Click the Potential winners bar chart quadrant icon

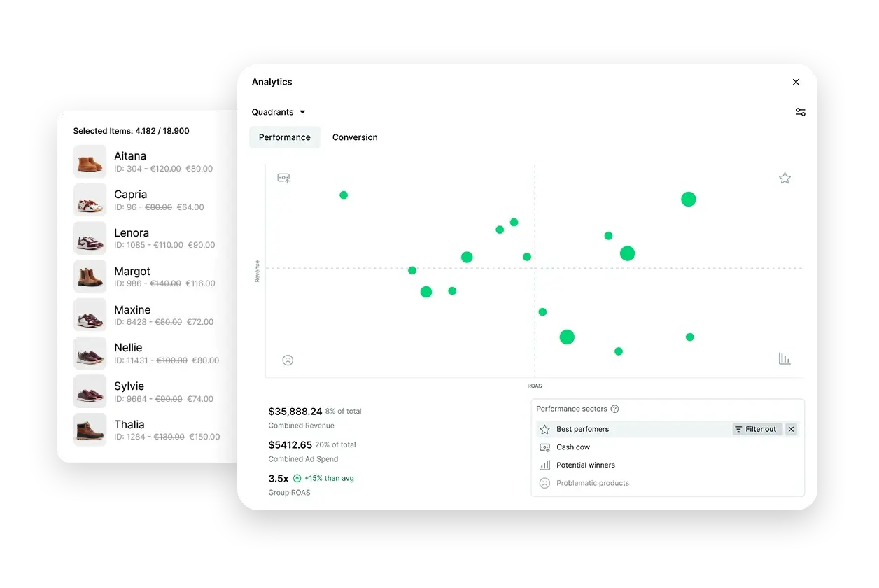pyautogui.click(x=785, y=358)
